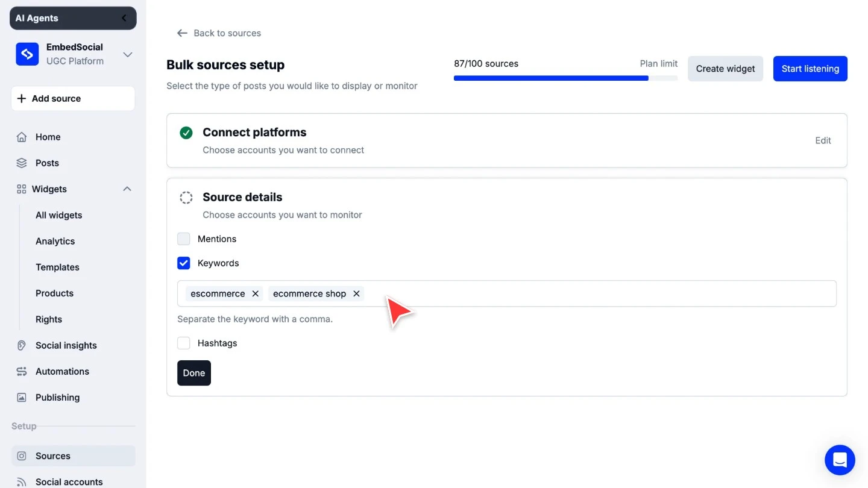The width and height of the screenshot is (868, 488).
Task: Click the Social accounts feed icon
Action: [22, 482]
